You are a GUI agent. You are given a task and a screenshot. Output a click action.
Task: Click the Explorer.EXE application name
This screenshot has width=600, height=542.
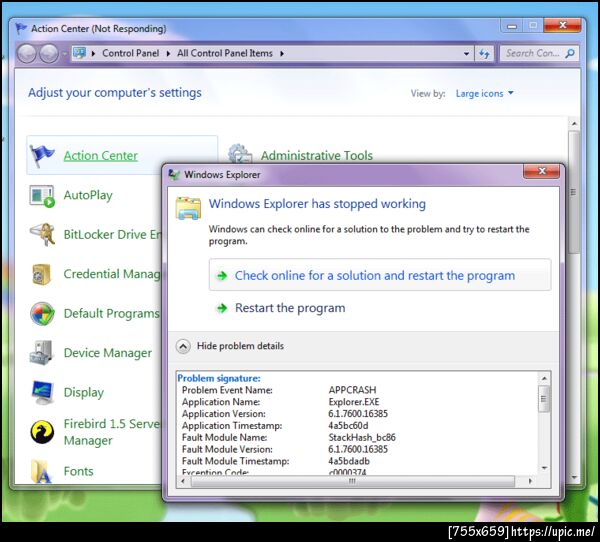click(354, 402)
